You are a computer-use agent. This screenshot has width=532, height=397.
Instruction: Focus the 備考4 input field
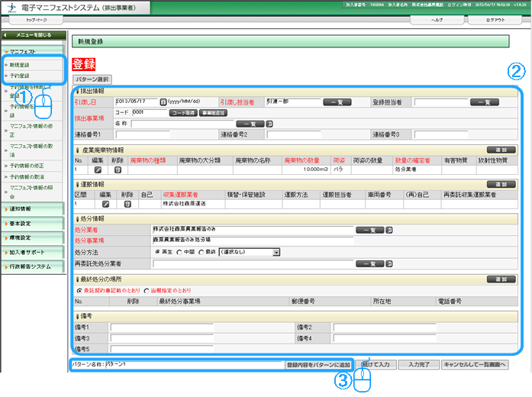[385, 338]
